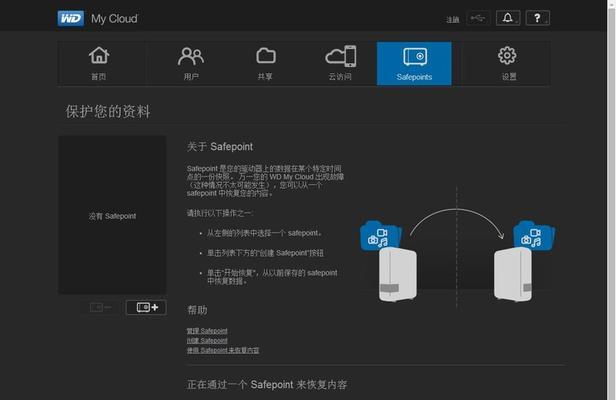Click the remove Safepoint minus button
The width and height of the screenshot is (616, 400).
[x=100, y=307]
